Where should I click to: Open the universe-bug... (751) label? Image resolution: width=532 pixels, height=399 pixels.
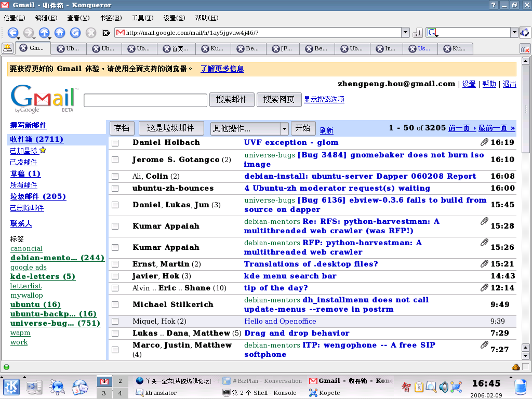pos(55,323)
